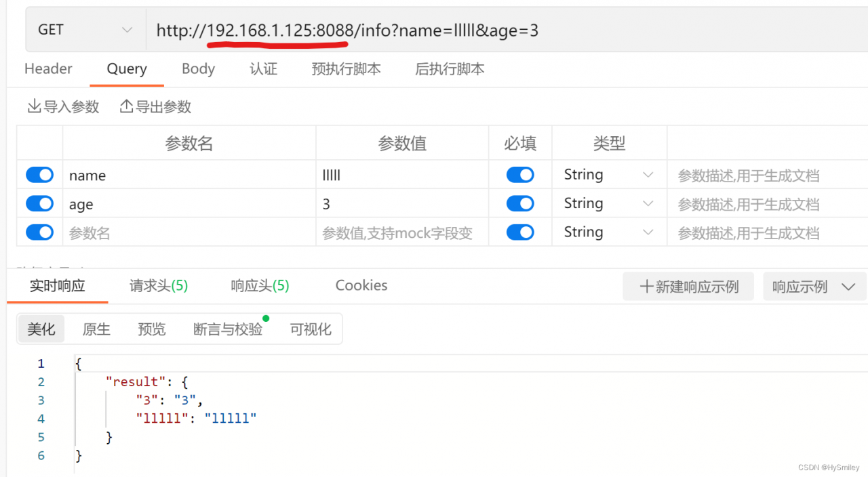
Task: Open the GET method dropdown
Action: click(x=85, y=30)
